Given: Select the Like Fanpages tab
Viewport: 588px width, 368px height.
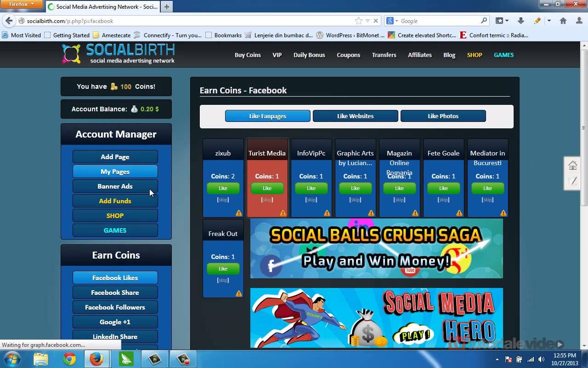Looking at the screenshot, I should click(268, 116).
